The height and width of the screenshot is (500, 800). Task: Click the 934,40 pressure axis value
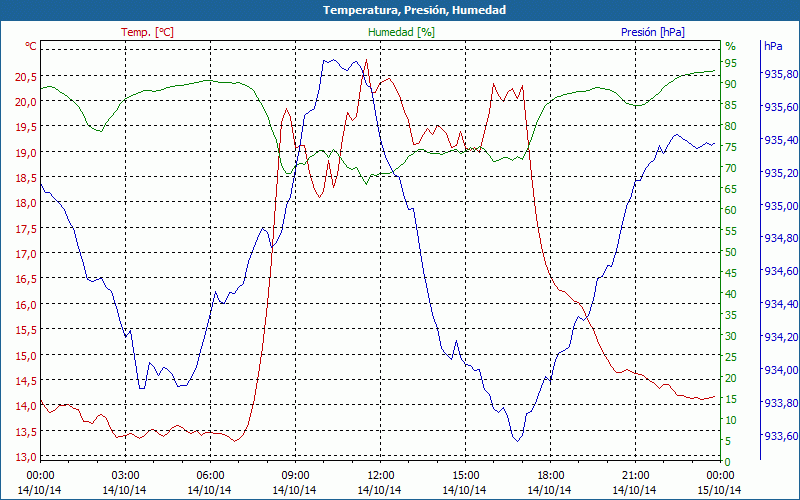pos(781,304)
